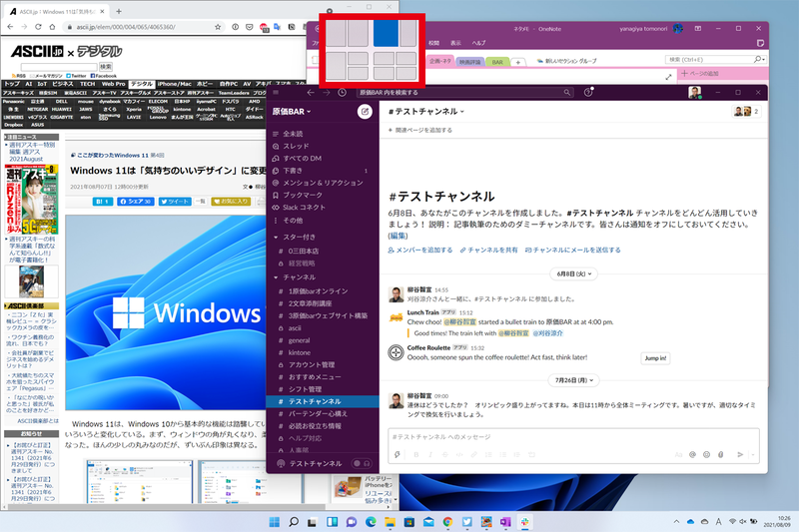Insert link in Slack composer
Viewport: 799px width, 532px height.
[x=473, y=454]
